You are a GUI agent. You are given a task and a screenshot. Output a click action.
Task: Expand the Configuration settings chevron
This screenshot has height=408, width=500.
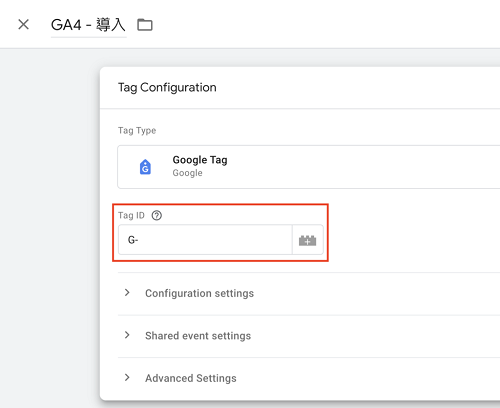pyautogui.click(x=127, y=293)
